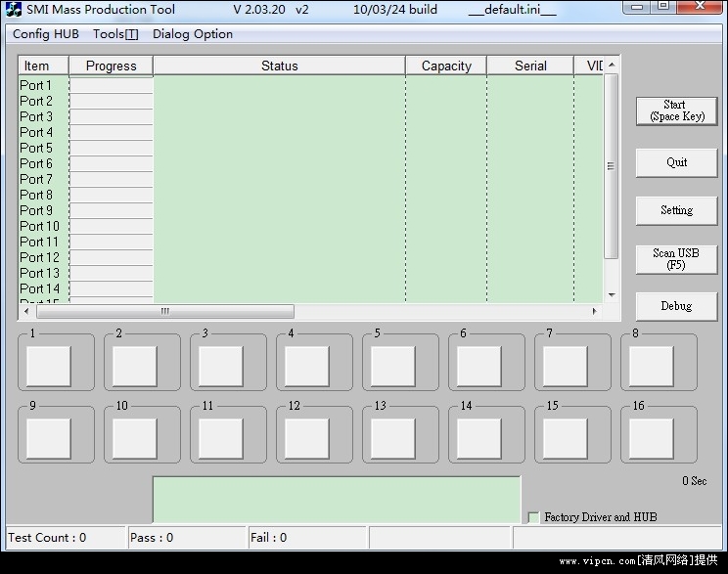Click the Progress column header

[x=111, y=66]
